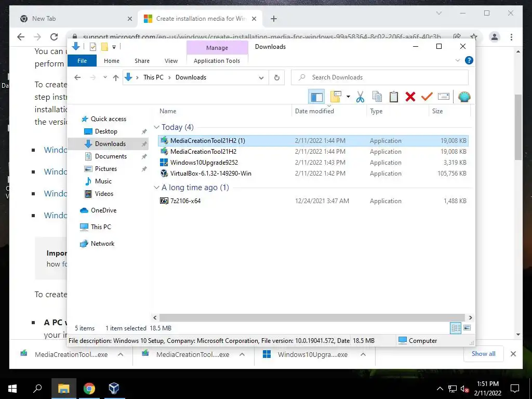Click Explorer Back arrow button
Image resolution: width=532 pixels, height=399 pixels.
[x=77, y=77]
